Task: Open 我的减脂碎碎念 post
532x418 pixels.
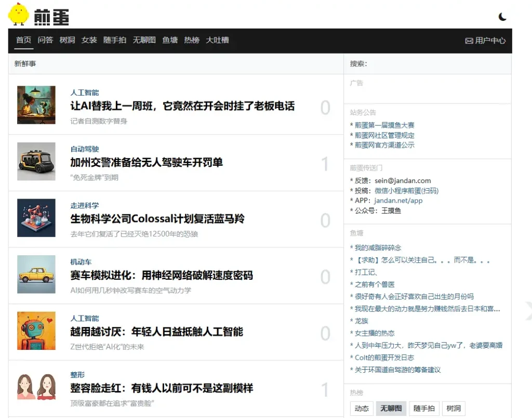Action: pos(378,247)
